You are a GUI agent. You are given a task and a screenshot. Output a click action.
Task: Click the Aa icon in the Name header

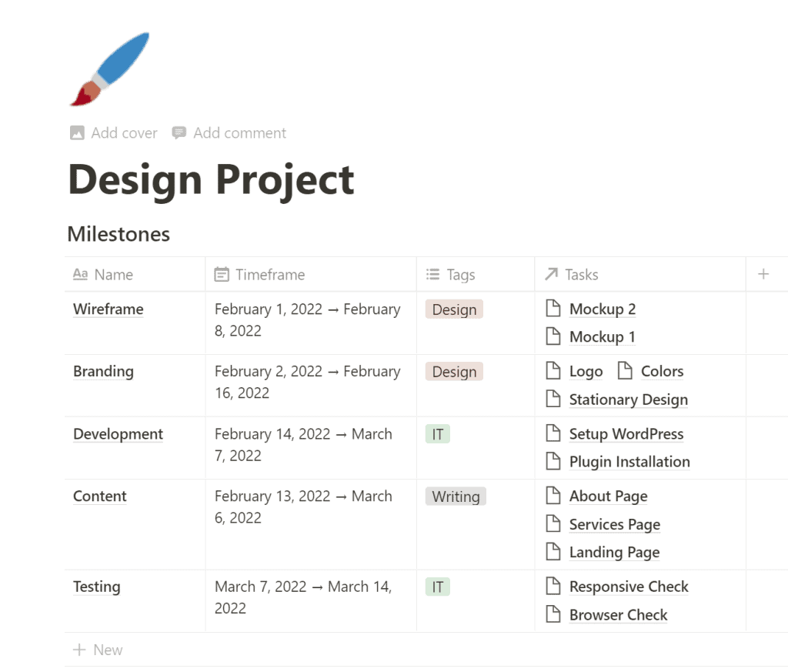pos(80,274)
